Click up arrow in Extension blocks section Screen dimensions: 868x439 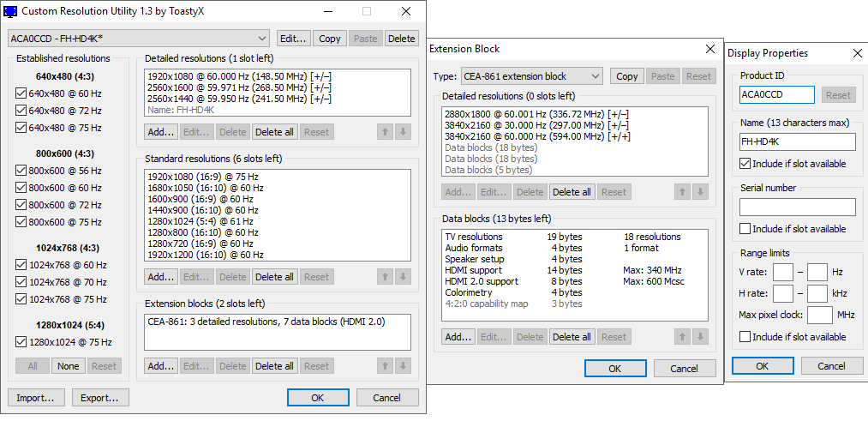tap(386, 366)
